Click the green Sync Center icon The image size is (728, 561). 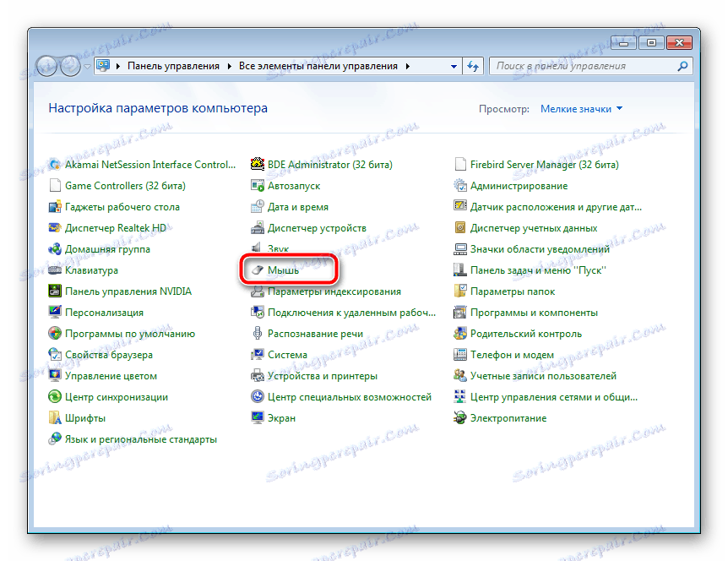pos(55,397)
